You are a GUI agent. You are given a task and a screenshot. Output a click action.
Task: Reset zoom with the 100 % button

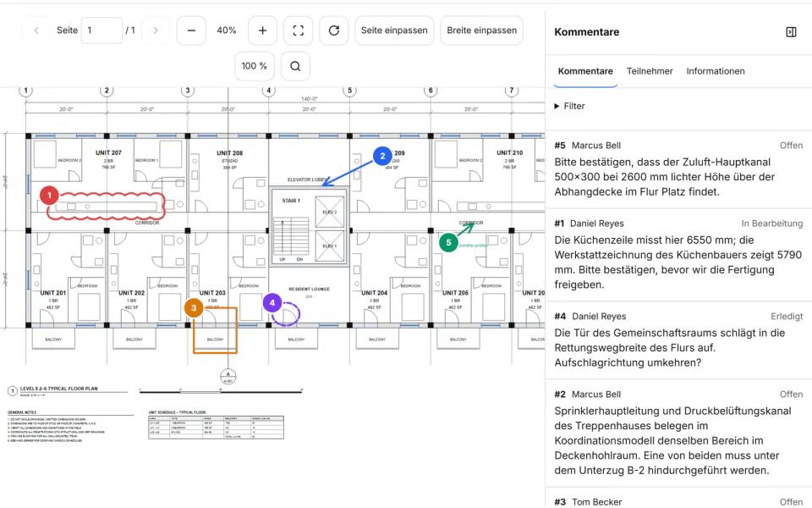click(255, 66)
